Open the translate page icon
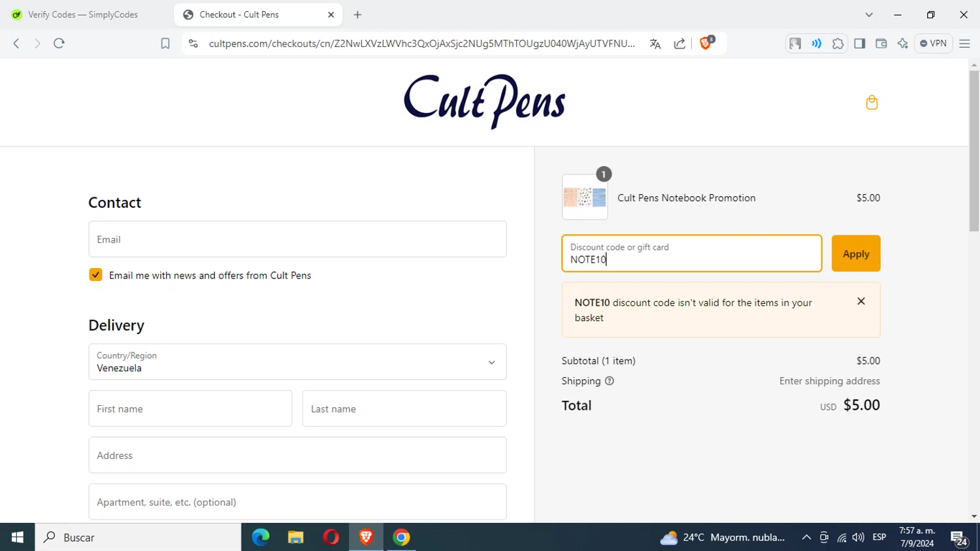 pyautogui.click(x=655, y=43)
